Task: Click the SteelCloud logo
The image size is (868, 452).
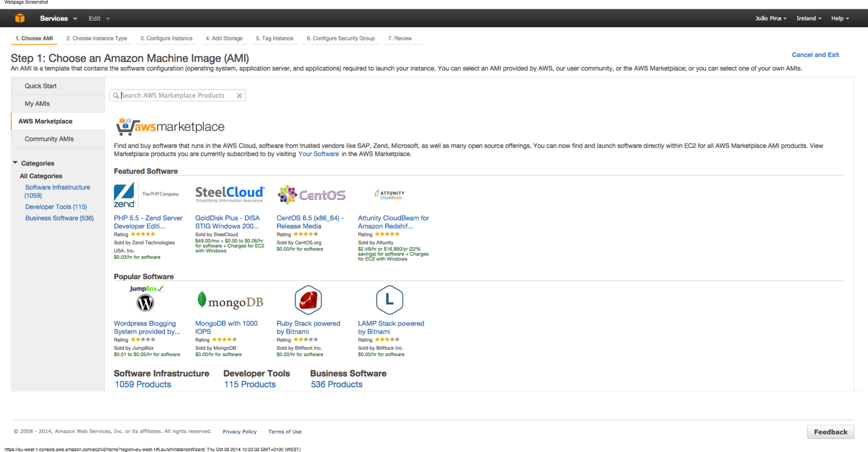Action: point(229,194)
